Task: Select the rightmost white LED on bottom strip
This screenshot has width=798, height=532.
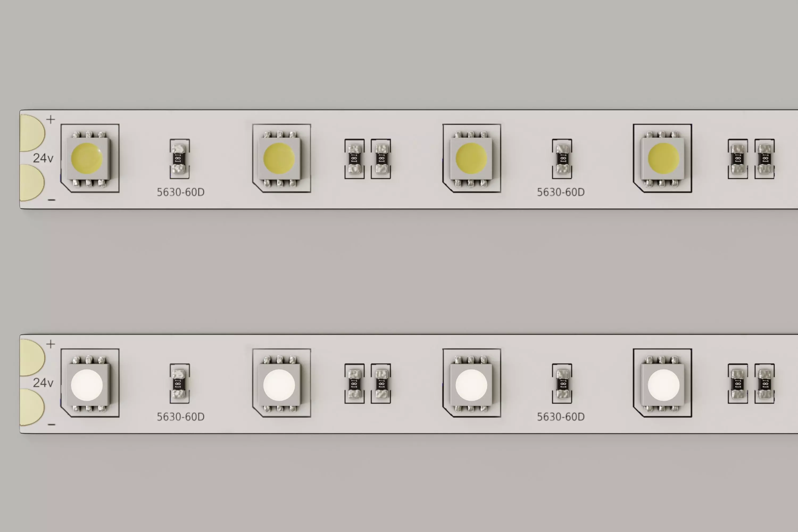Action: pyautogui.click(x=663, y=384)
